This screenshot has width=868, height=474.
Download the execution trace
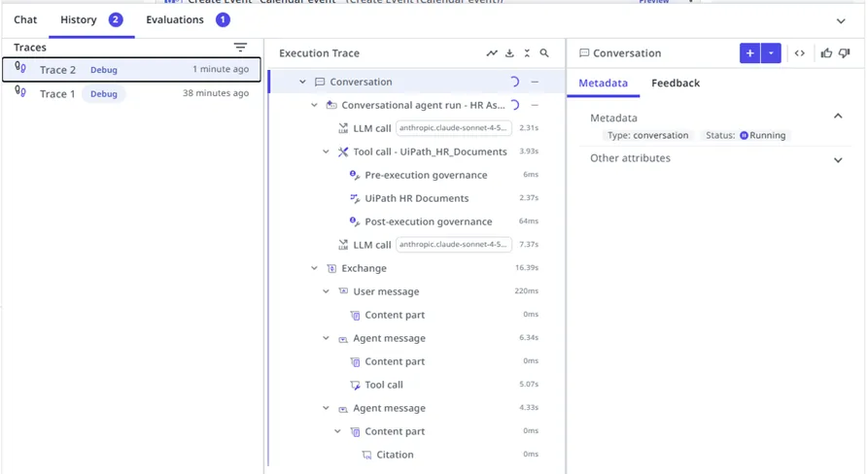[509, 53]
